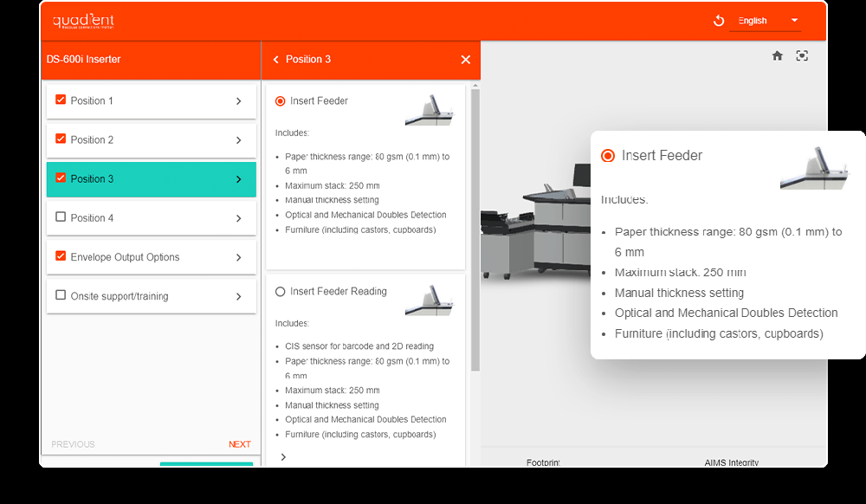The image size is (866, 504).
Task: Uncheck the Position 3 checkbox
Action: [x=61, y=178]
